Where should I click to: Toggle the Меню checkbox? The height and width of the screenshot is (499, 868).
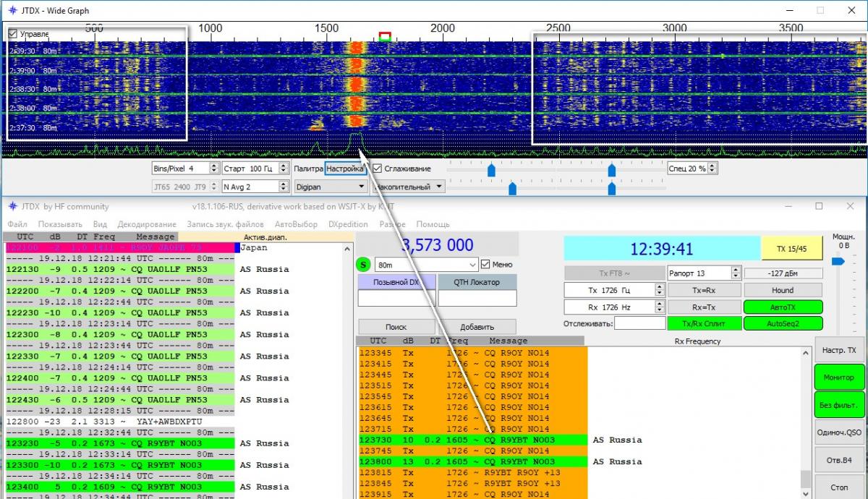coord(485,265)
